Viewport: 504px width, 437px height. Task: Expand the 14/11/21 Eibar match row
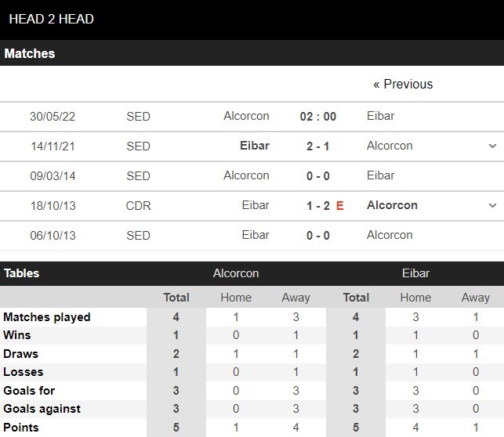(492, 146)
